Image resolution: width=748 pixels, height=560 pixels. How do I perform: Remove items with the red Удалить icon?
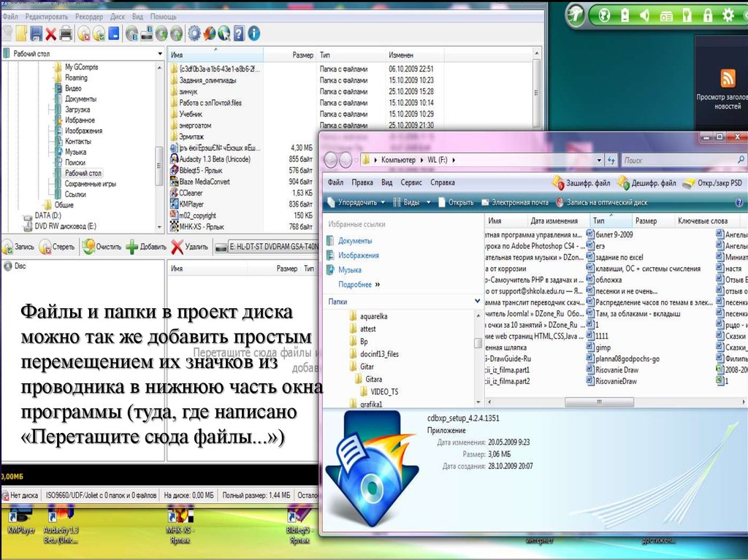(x=175, y=246)
